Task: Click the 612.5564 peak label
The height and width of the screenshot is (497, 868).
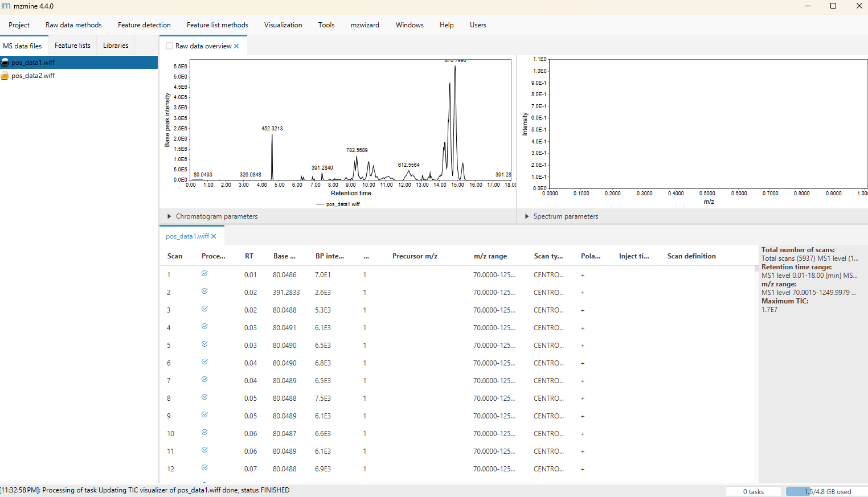Action: pos(409,165)
